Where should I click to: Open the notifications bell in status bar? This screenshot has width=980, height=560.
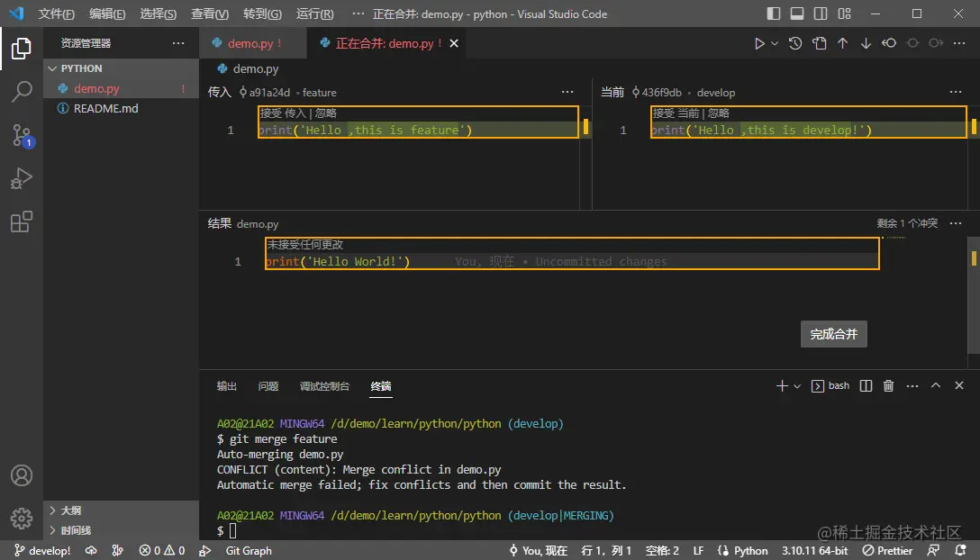click(960, 551)
